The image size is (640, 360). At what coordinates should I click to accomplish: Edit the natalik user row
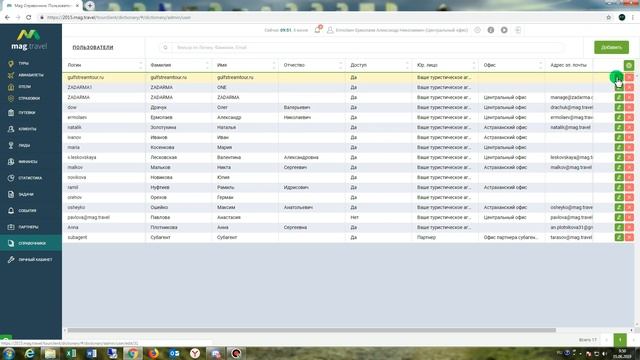pyautogui.click(x=619, y=127)
